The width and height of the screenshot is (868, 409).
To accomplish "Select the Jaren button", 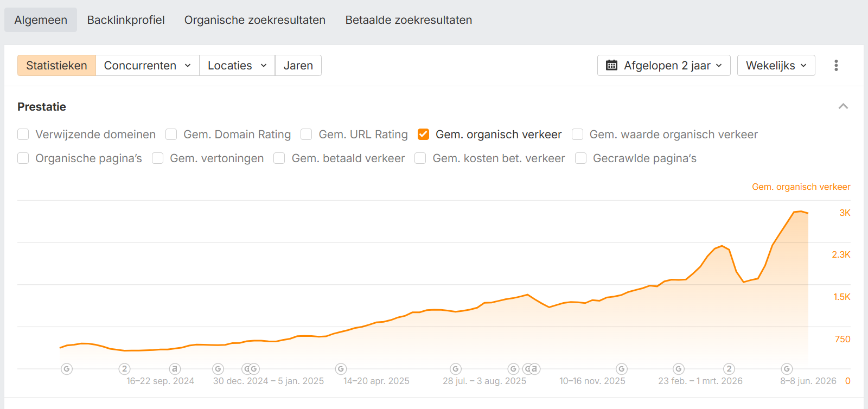I will tap(298, 66).
